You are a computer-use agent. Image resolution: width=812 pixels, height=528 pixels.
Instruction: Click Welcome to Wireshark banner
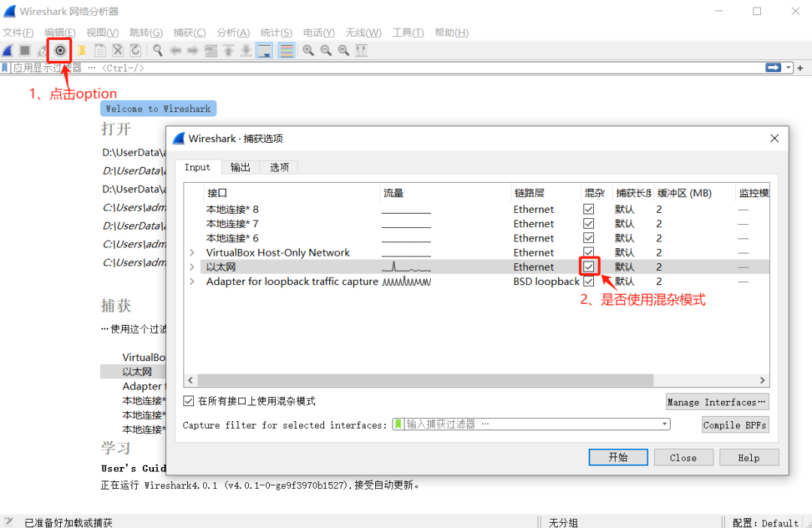(159, 109)
